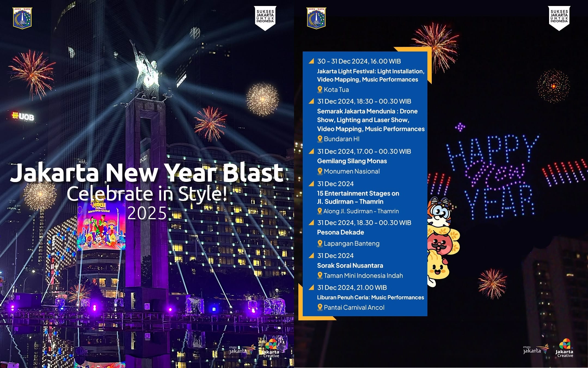This screenshot has height=368, width=588.
Task: Click the location pin beside Monumen Nasional
Action: coord(320,171)
